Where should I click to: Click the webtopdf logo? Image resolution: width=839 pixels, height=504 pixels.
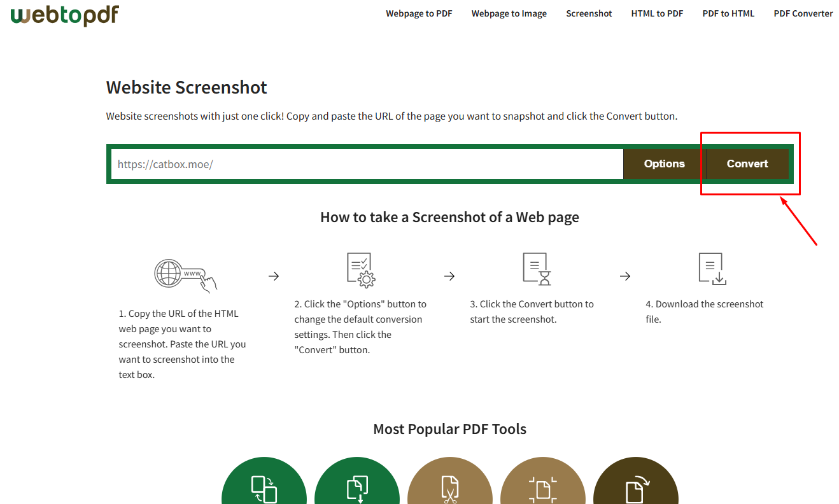tap(65, 15)
